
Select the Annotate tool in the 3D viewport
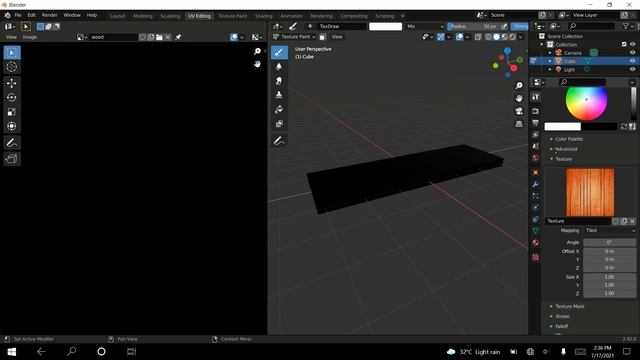[x=279, y=141]
